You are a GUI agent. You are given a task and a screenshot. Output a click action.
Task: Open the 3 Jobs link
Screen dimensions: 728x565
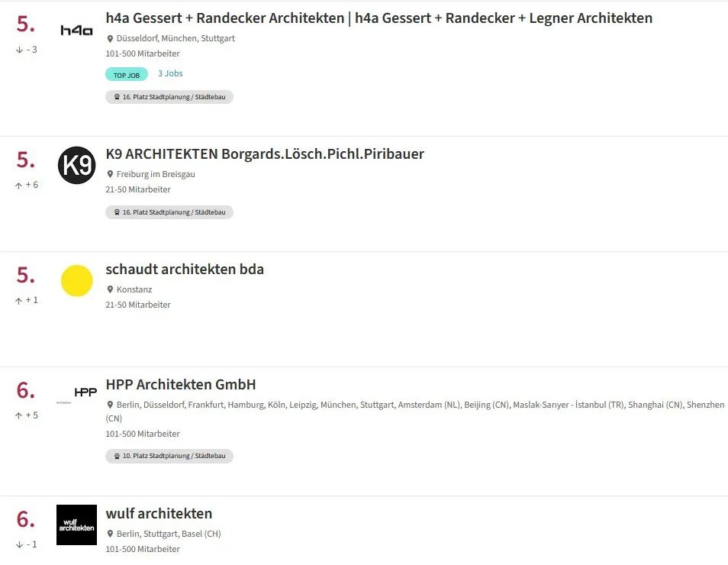coord(170,73)
